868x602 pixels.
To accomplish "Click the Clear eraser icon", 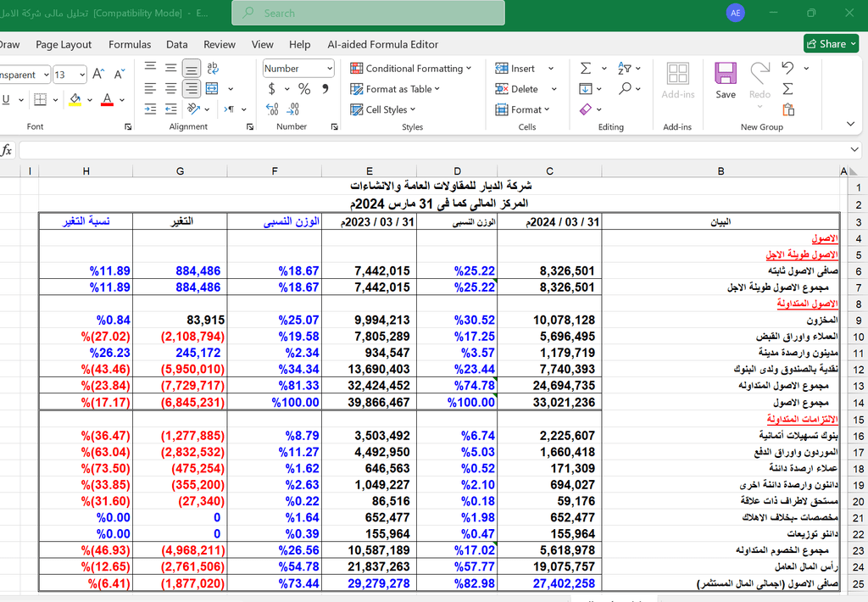I will pyautogui.click(x=586, y=109).
